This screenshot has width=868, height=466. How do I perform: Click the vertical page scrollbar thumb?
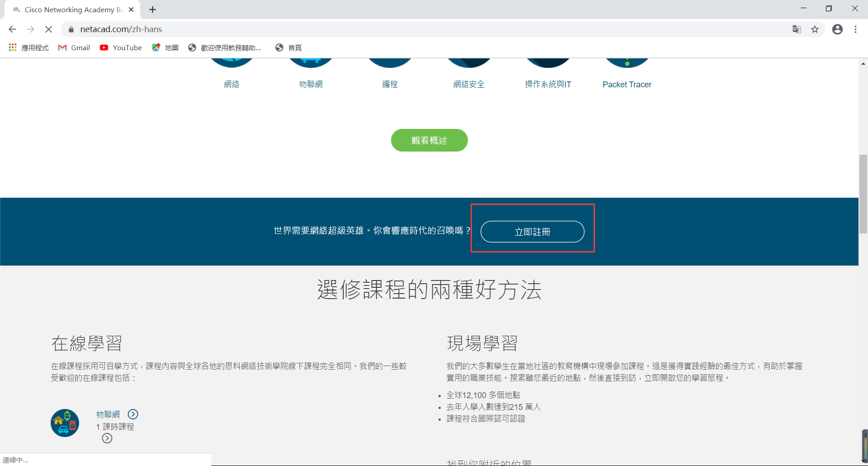click(863, 194)
